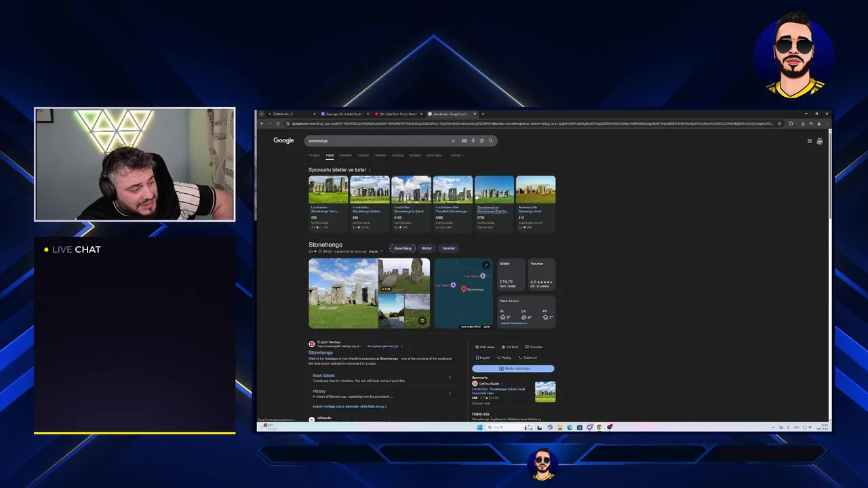
Task: Open the Amesbury £10 sponsored card
Action: click(x=536, y=203)
